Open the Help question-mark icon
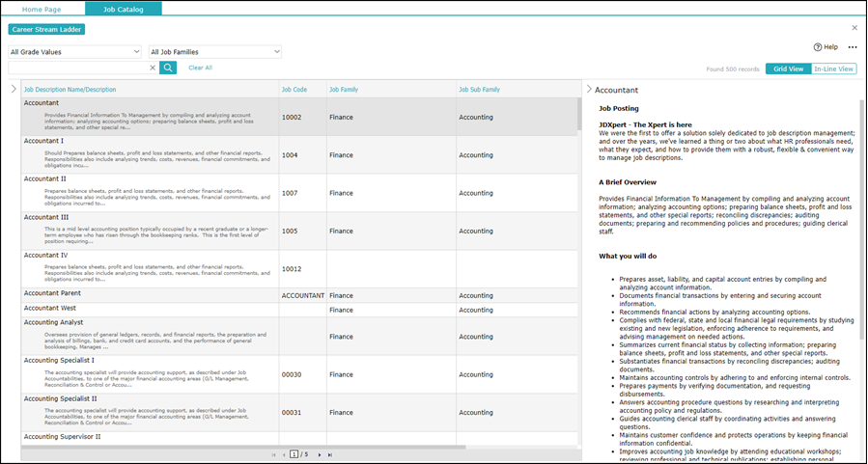 (x=818, y=47)
